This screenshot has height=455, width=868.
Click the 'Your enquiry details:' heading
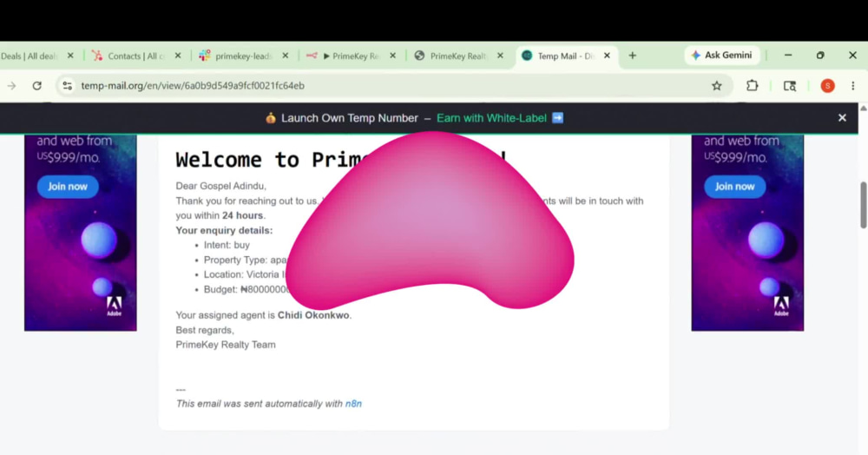(x=224, y=230)
